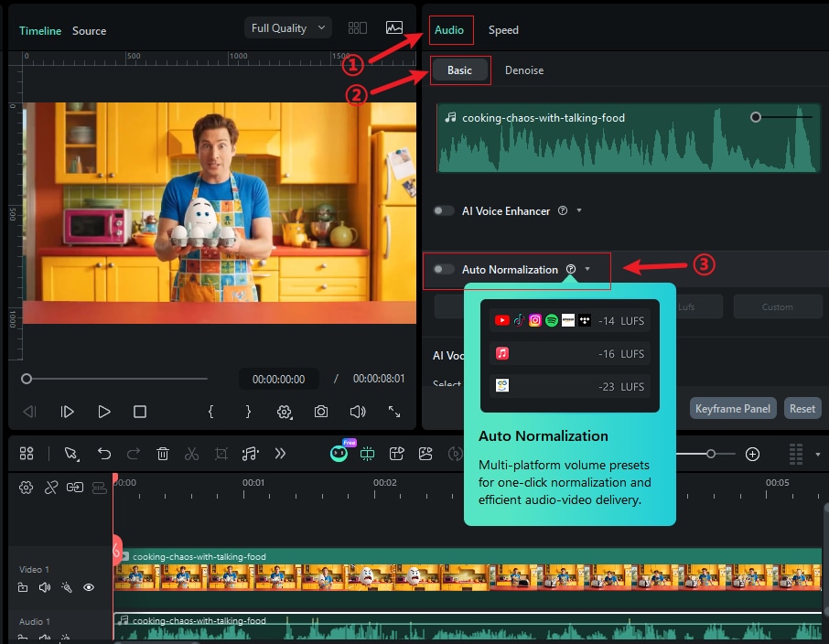Redo the last action
The height and width of the screenshot is (644, 829).
click(134, 454)
